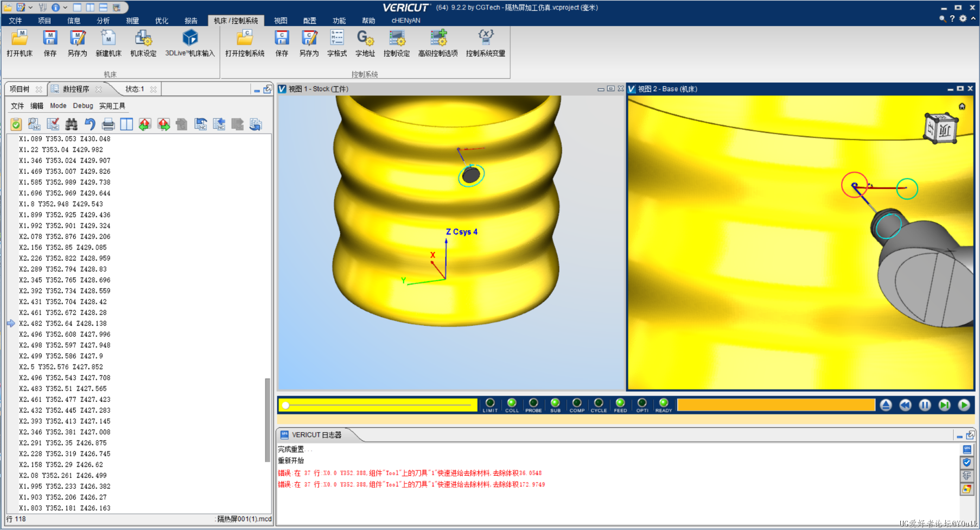980x530 pixels.
Task: Open control file via 打开控制系统
Action: (x=245, y=43)
